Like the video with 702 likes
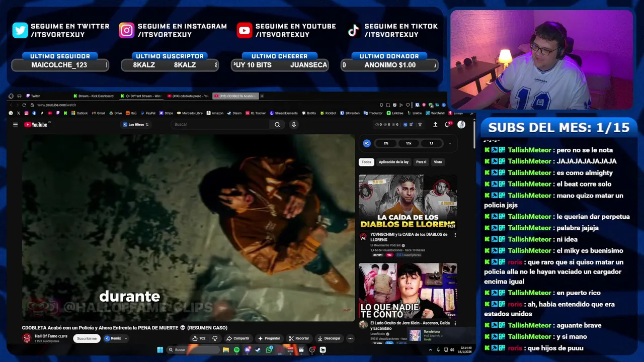This screenshot has height=362, width=644. [199, 338]
